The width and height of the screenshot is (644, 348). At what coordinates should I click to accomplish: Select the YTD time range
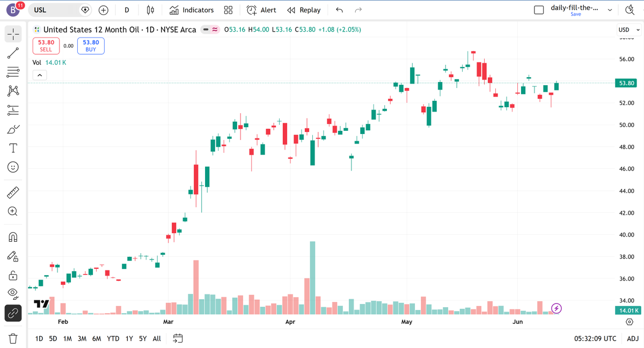113,338
